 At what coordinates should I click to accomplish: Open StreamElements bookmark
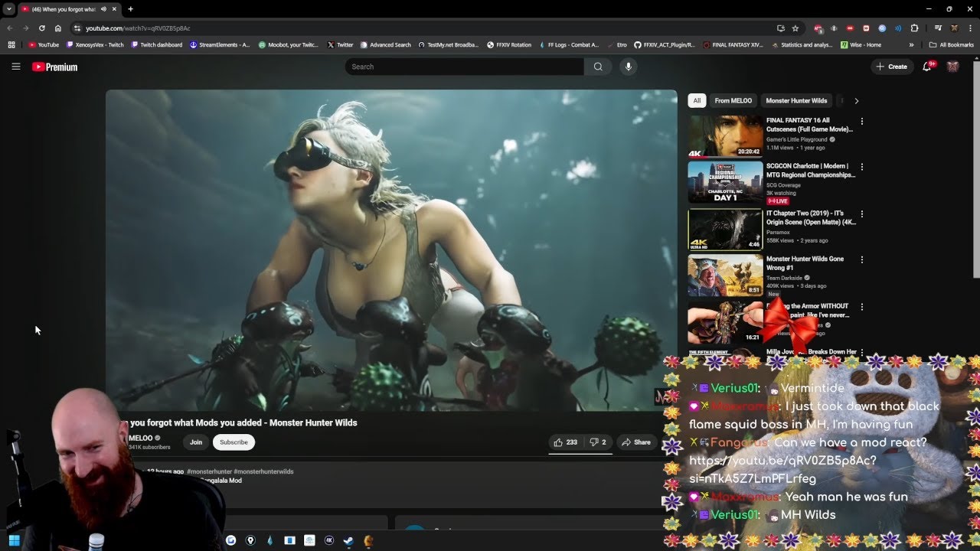coord(220,45)
